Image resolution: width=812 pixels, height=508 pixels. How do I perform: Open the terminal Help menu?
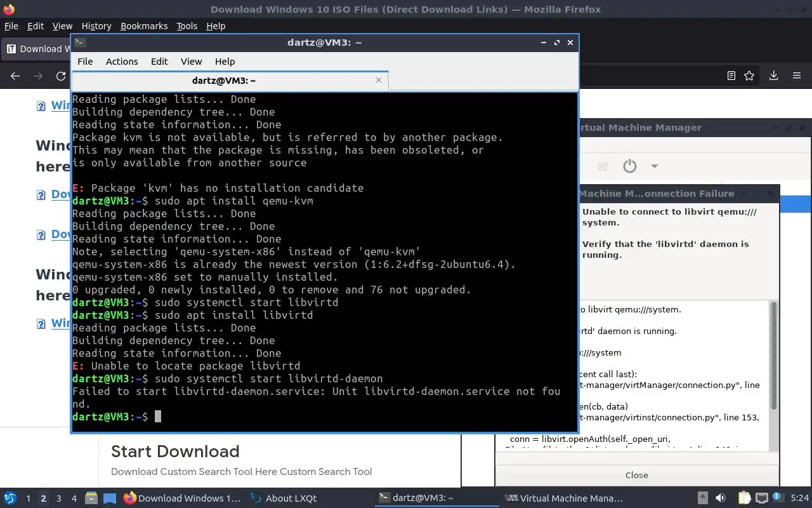click(x=225, y=62)
